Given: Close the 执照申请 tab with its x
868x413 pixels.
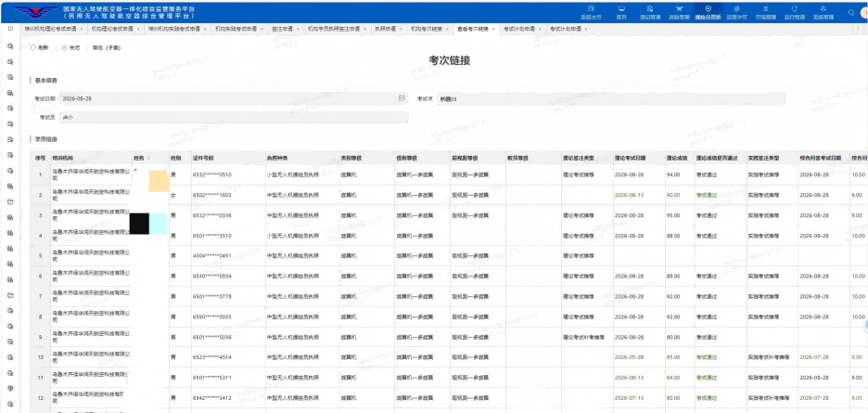Looking at the screenshot, I should tap(401, 29).
